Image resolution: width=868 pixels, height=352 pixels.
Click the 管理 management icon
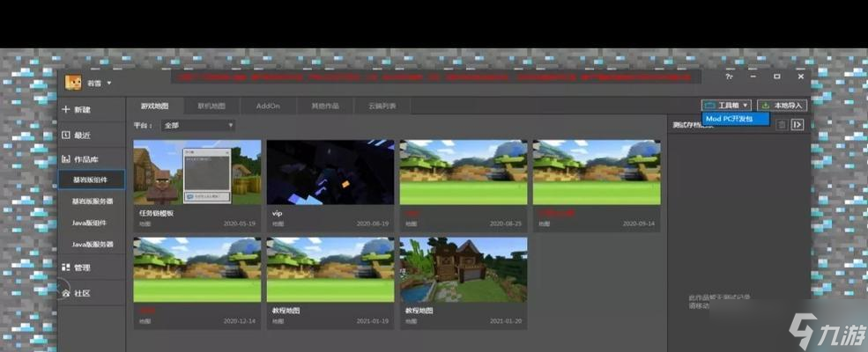[x=65, y=268]
